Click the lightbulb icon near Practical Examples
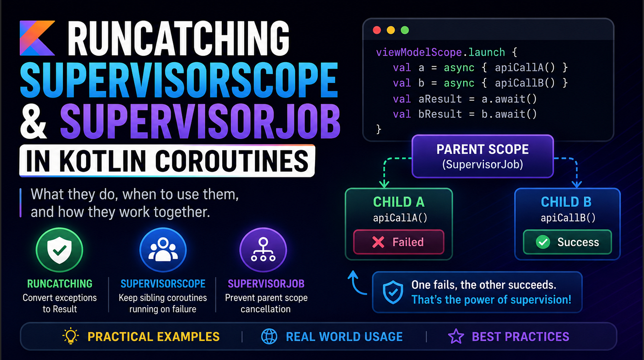The image size is (644, 360). pyautogui.click(x=71, y=337)
